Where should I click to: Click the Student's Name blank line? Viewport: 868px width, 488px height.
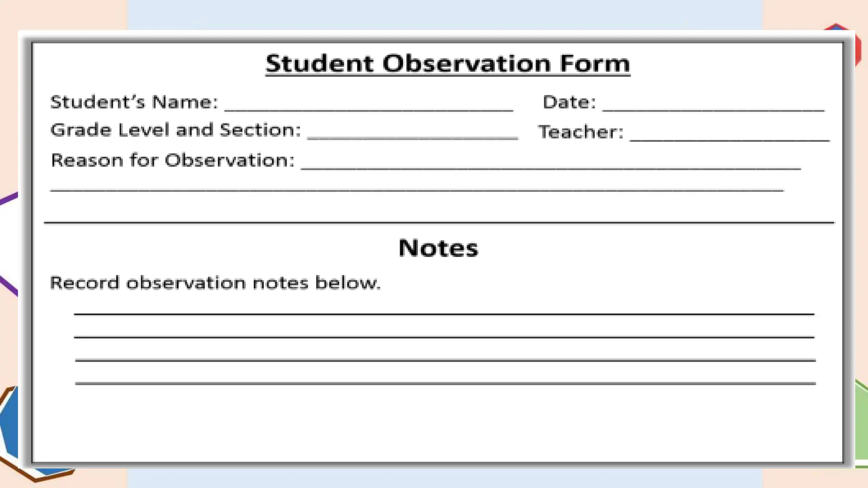pos(369,110)
